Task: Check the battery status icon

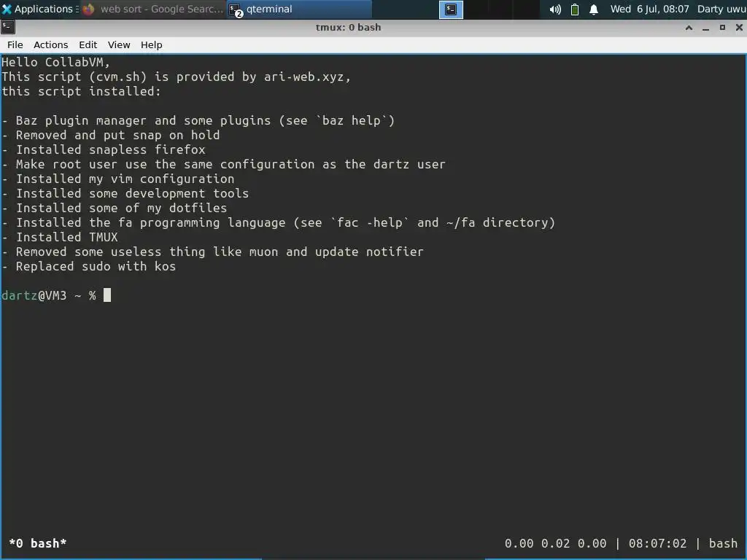Action: (575, 9)
